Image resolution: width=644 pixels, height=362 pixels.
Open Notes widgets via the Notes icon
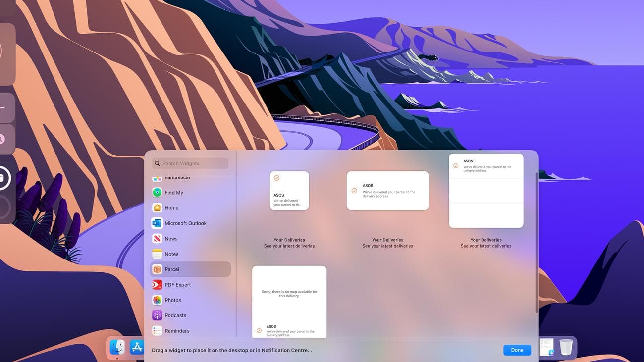coord(157,254)
